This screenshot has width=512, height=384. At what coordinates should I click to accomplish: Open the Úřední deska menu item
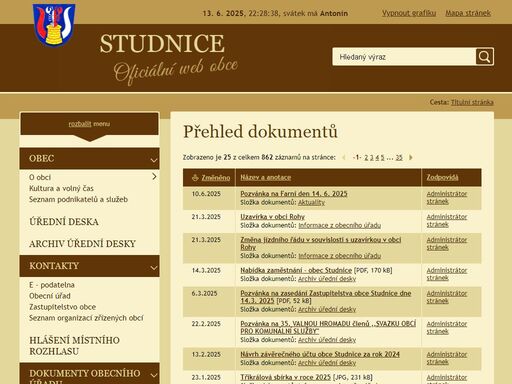[x=64, y=222]
